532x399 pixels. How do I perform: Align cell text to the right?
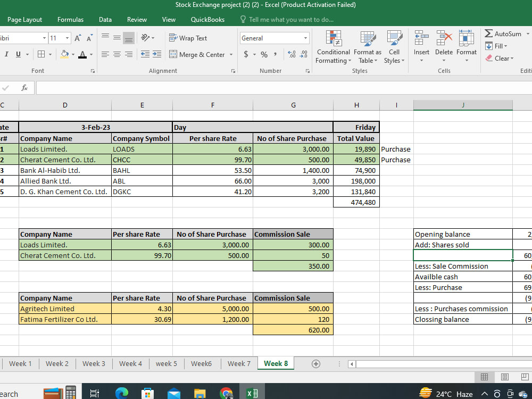point(129,54)
